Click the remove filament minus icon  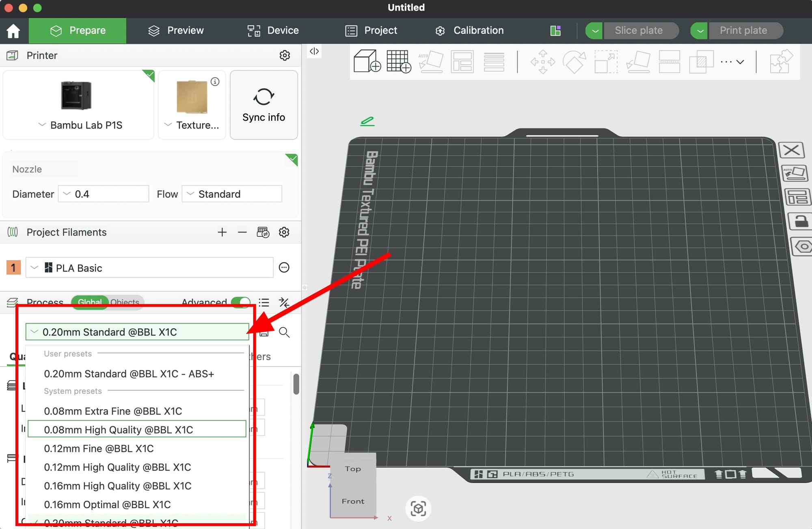[242, 232]
